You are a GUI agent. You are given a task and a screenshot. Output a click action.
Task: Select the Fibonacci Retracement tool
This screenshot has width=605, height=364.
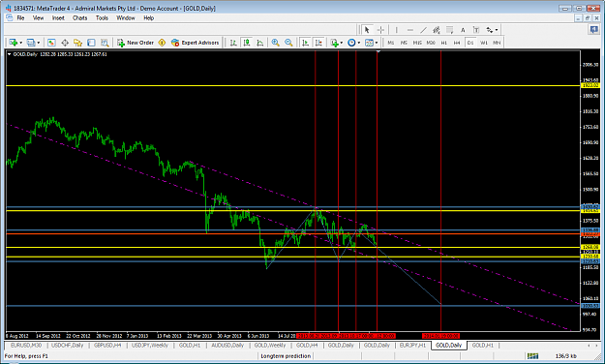tap(449, 30)
